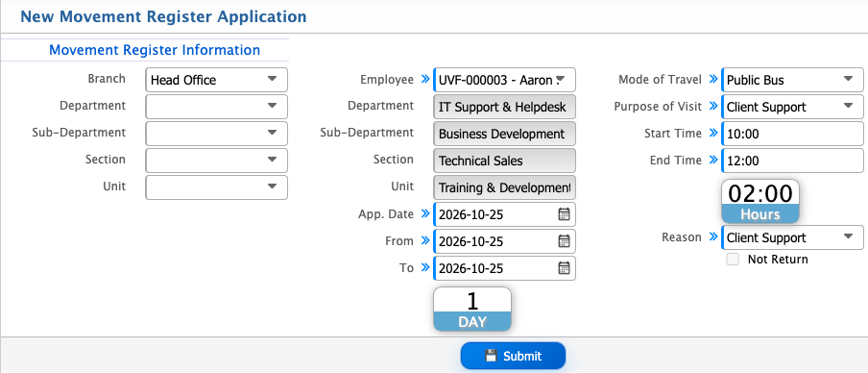Image resolution: width=868 pixels, height=373 pixels.
Task: Click the End Time label
Action: pyautogui.click(x=676, y=161)
